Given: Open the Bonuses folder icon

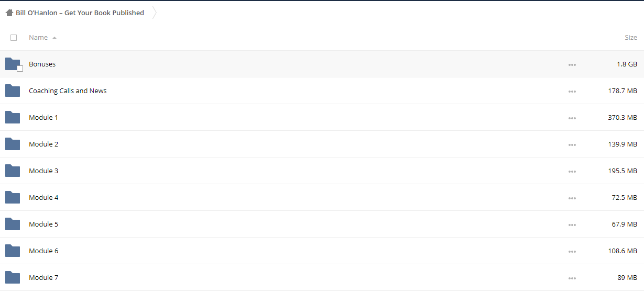Looking at the screenshot, I should click(x=13, y=64).
